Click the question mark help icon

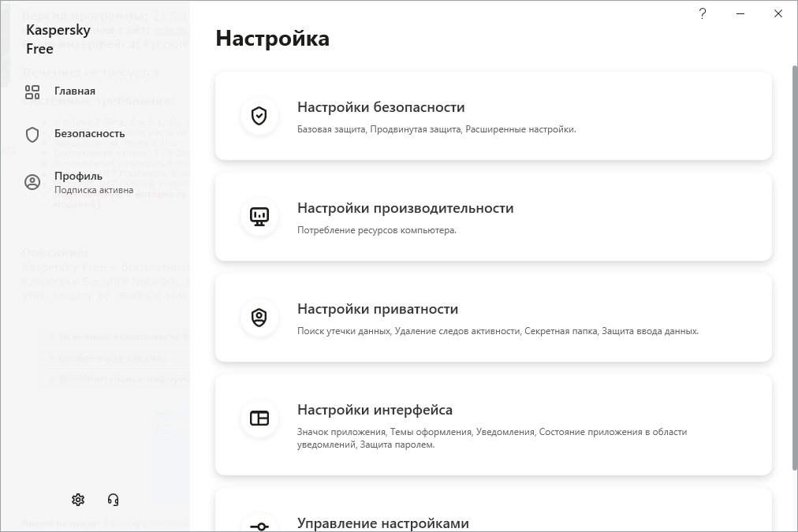coord(703,13)
